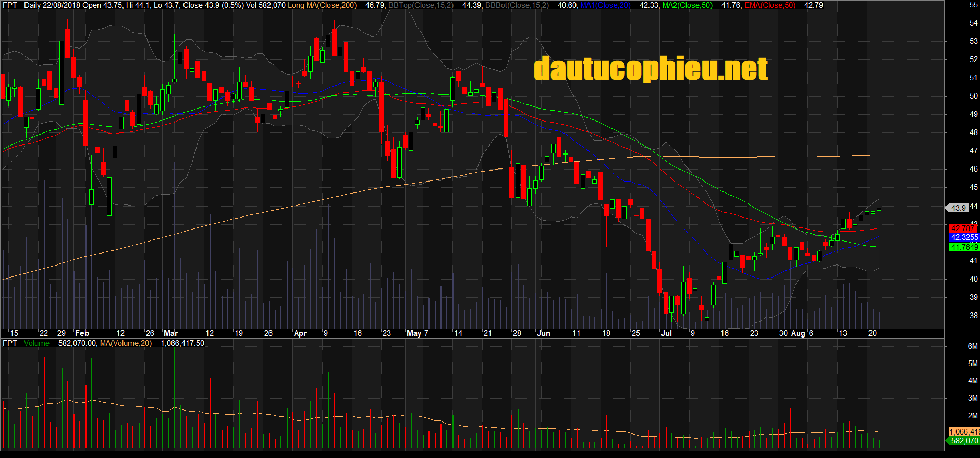Viewport: 980px width, 458px height.
Task: Click the Jun label on the date axis
Action: click(x=544, y=333)
